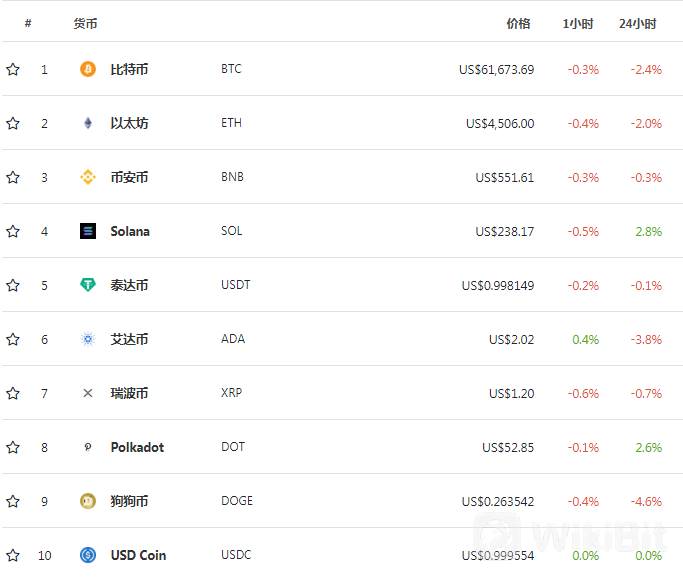683x579 pixels.
Task: Sort by the 24小时 column header
Action: (638, 24)
